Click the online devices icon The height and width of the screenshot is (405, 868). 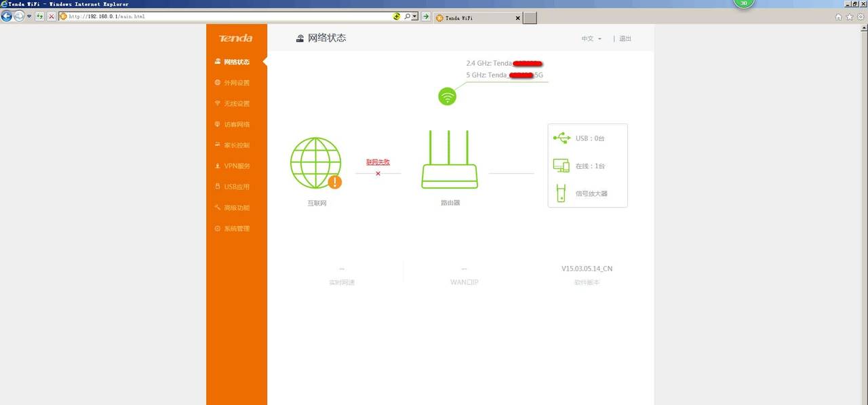561,166
